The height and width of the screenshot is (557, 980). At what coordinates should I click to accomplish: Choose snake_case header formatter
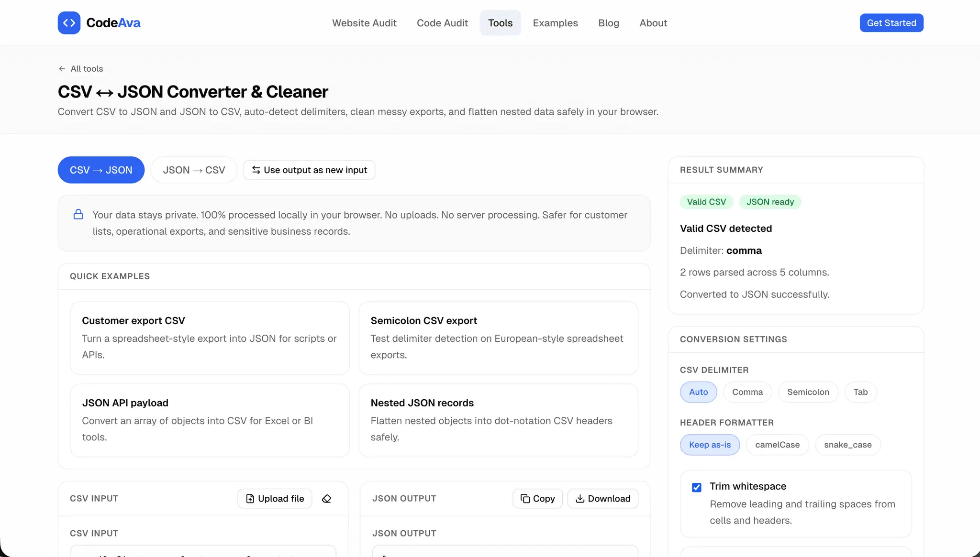(847, 445)
